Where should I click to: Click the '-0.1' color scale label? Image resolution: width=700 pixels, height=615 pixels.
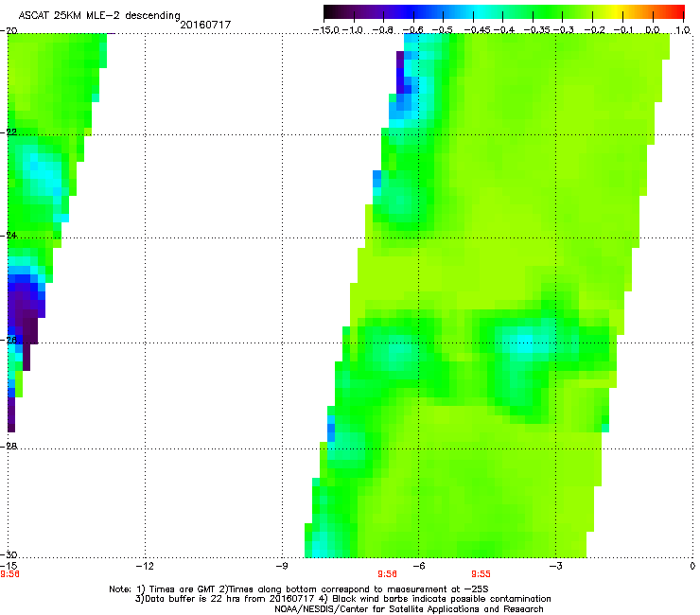pyautogui.click(x=623, y=30)
